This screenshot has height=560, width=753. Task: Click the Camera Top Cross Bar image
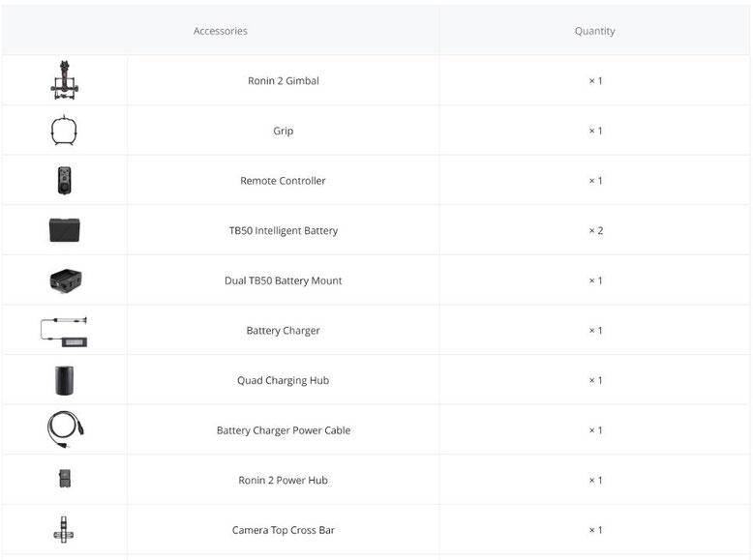point(64,530)
